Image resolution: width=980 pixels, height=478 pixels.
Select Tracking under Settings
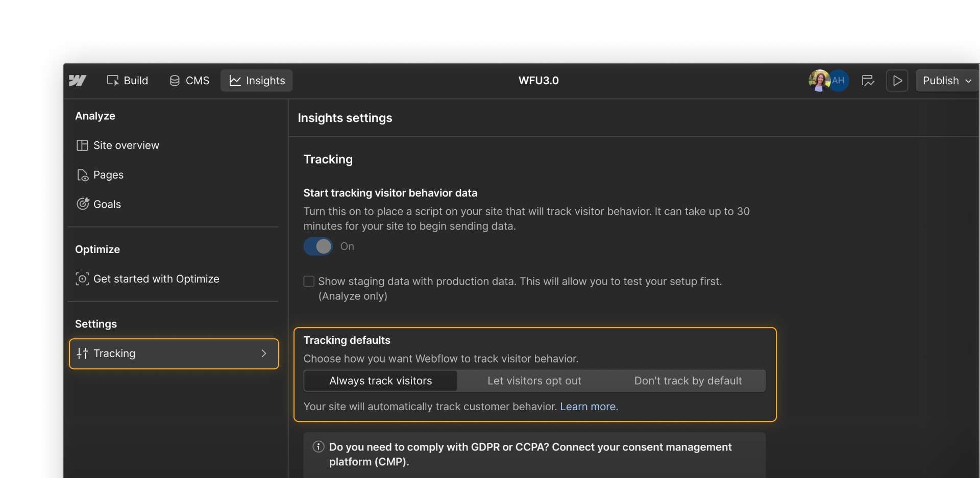(115, 354)
